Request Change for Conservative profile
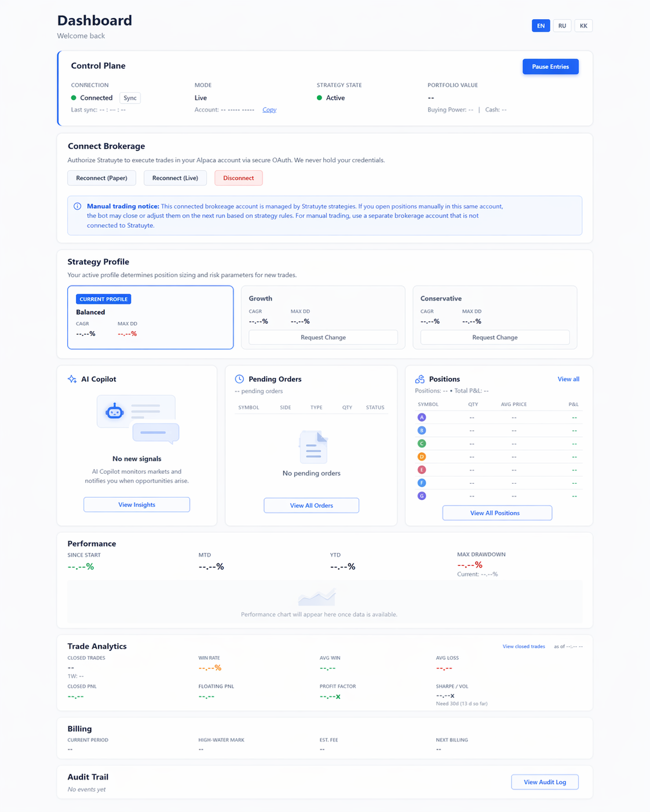 [495, 338]
